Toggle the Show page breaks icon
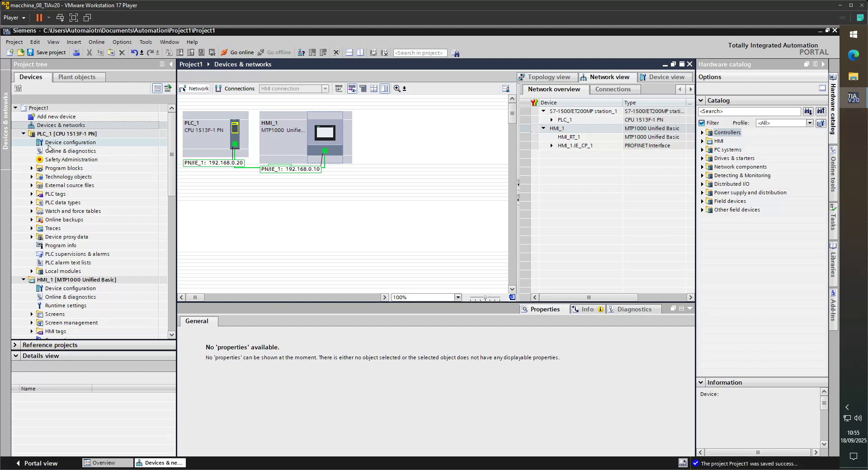 [x=374, y=89]
